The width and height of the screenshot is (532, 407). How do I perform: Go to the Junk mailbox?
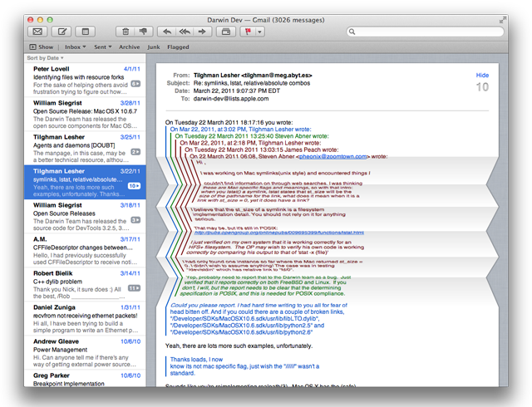(153, 47)
